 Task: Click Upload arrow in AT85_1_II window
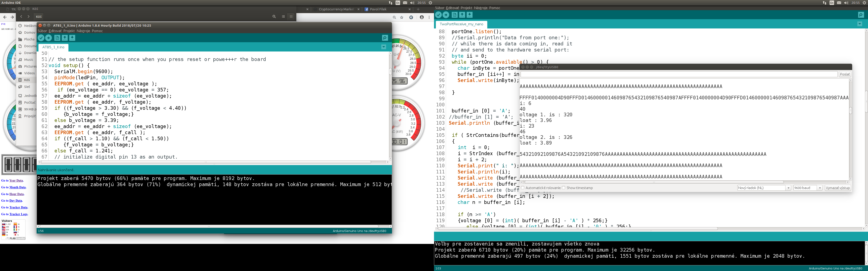(49, 38)
